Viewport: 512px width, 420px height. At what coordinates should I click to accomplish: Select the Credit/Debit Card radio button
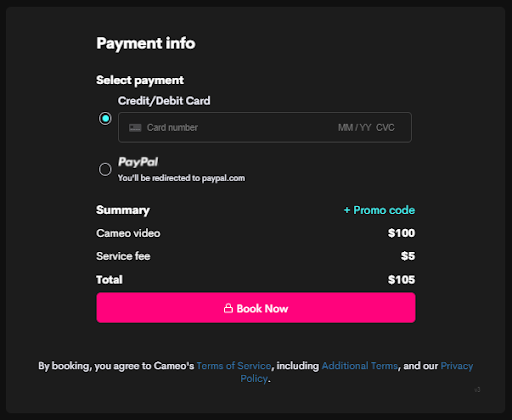(105, 118)
